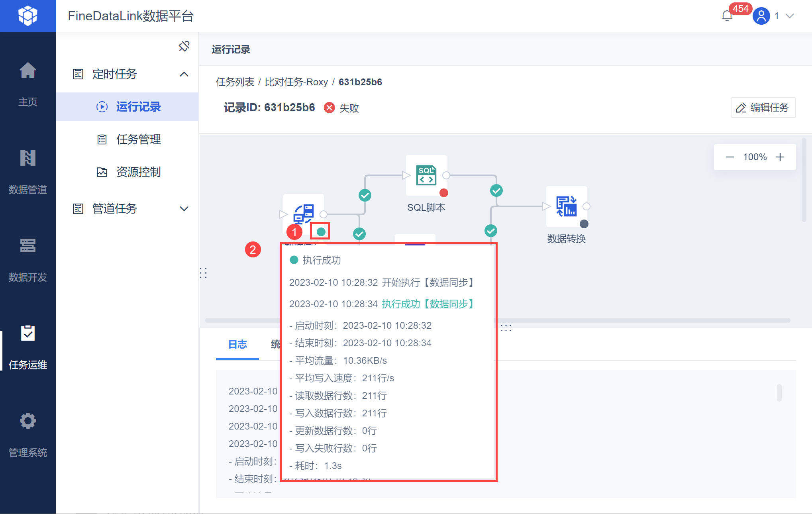Click the 编辑任务 button
This screenshot has width=812, height=514.
pos(763,108)
